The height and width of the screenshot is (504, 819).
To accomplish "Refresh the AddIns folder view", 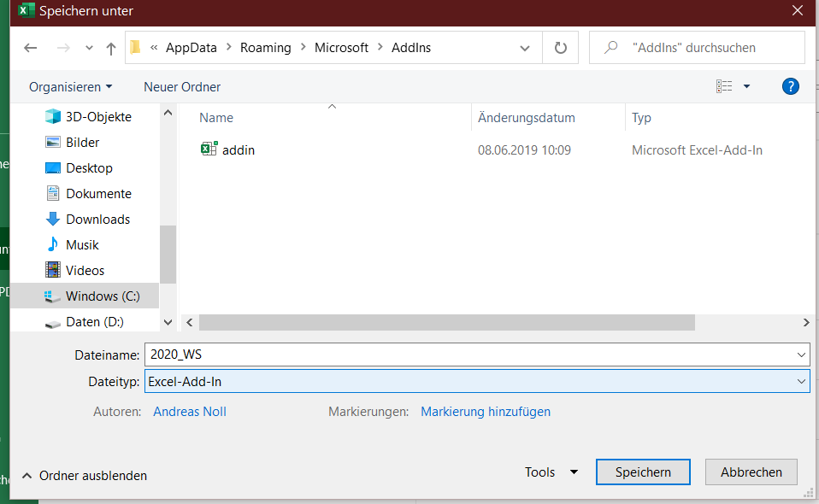I will (x=561, y=48).
